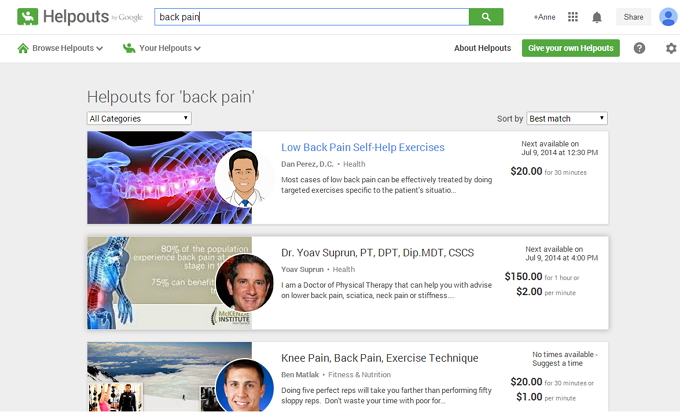Click the About Helpouts link

tap(482, 48)
